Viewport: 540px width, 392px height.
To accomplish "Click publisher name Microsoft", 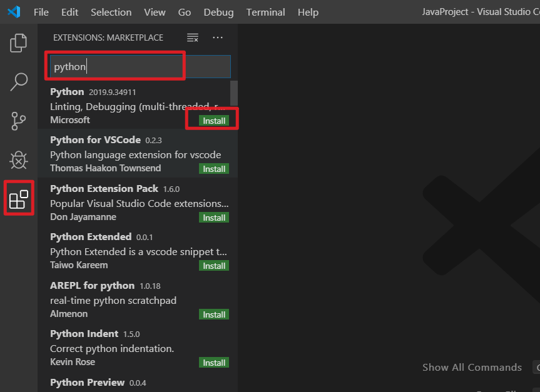I will click(70, 120).
